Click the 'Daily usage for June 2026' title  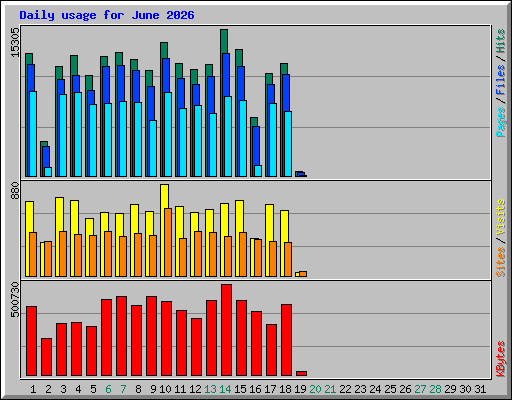pos(107,15)
